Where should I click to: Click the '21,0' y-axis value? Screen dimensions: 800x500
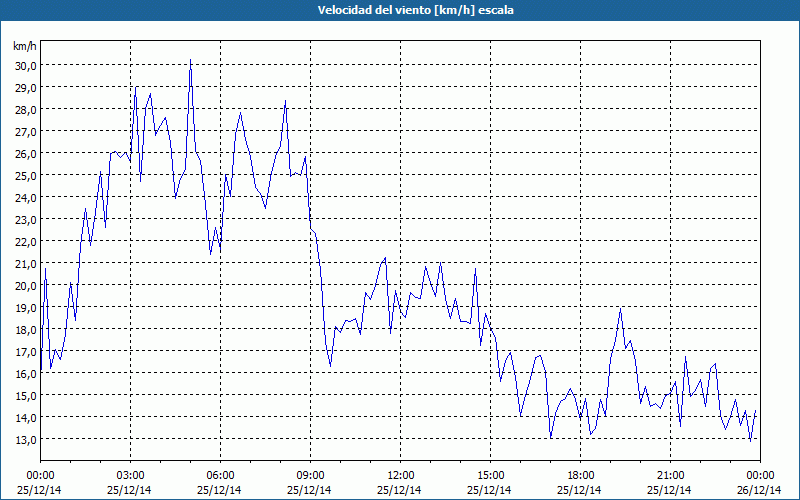click(x=24, y=263)
